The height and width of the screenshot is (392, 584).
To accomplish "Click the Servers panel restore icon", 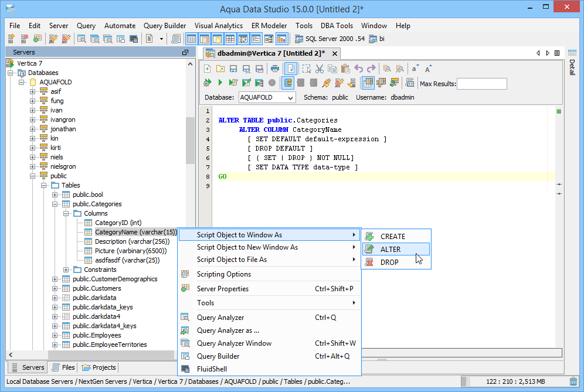I will (x=185, y=53).
